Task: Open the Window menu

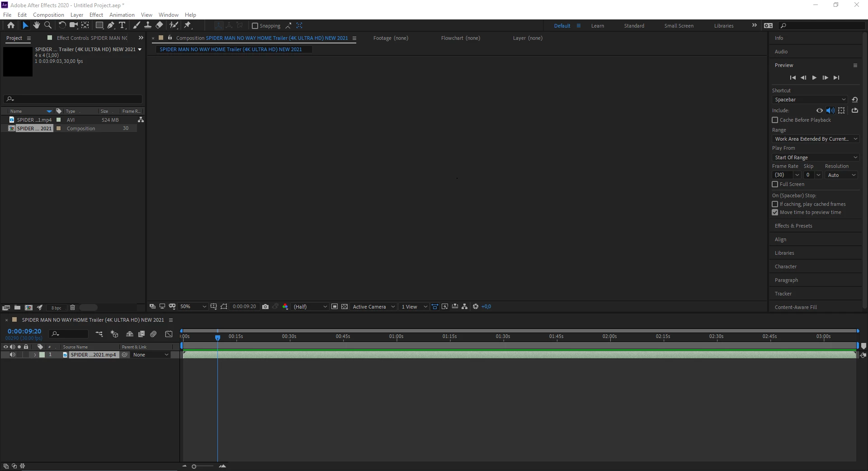Action: pyautogui.click(x=169, y=15)
